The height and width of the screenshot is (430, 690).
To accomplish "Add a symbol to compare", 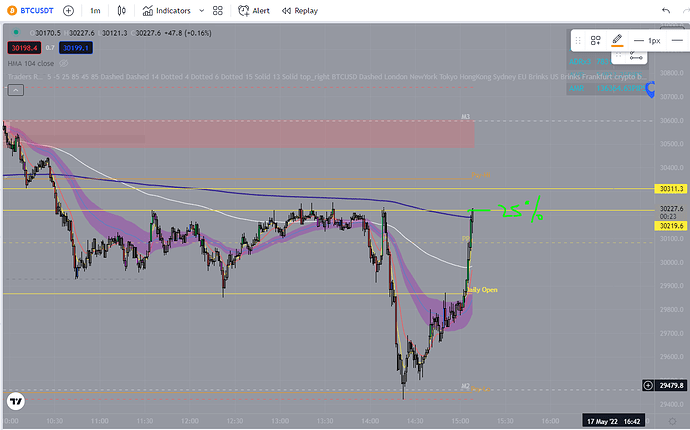I will [68, 11].
